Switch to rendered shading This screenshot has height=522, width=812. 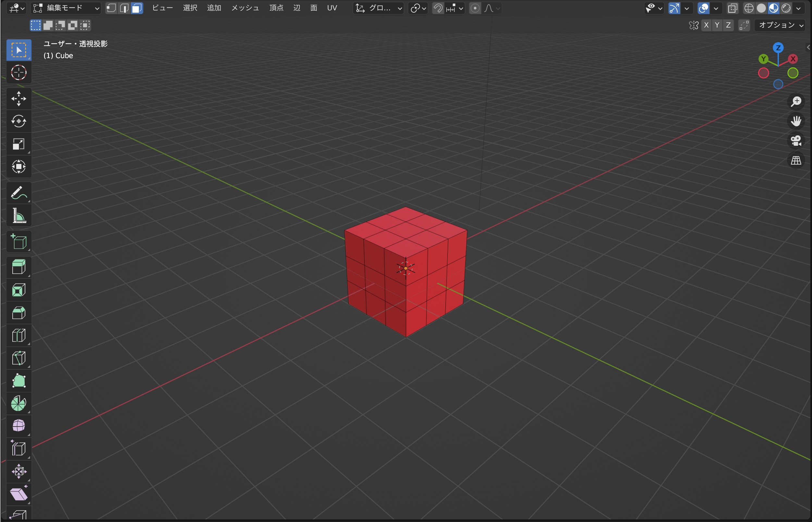[x=786, y=8]
